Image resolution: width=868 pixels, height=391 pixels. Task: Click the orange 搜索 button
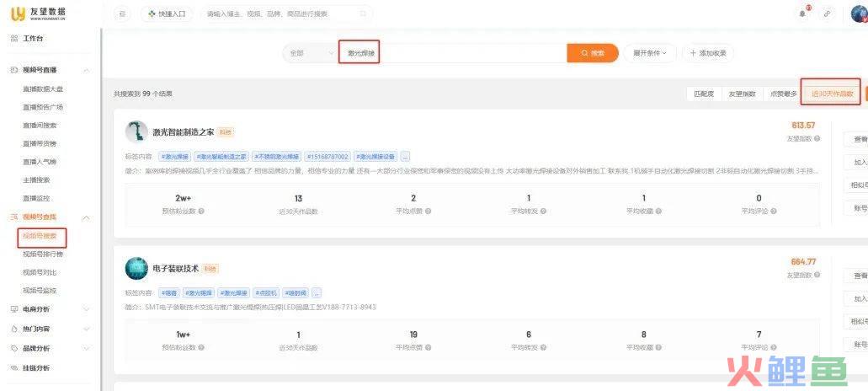click(593, 53)
